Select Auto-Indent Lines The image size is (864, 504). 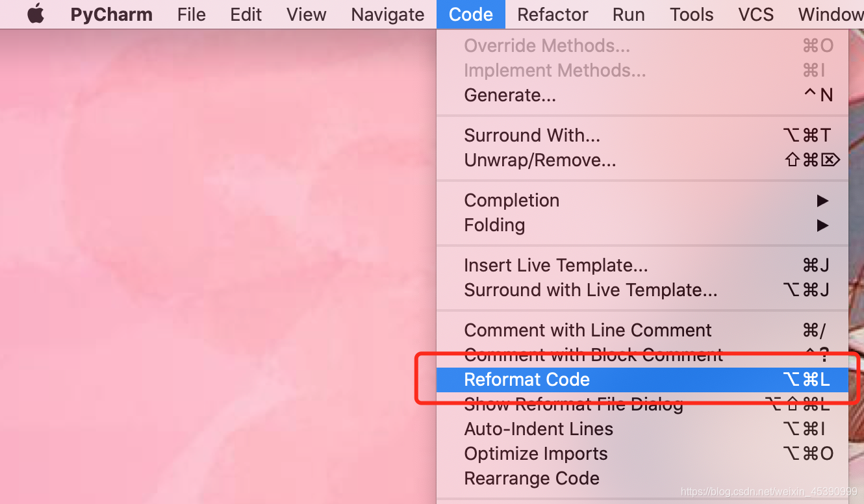click(538, 429)
